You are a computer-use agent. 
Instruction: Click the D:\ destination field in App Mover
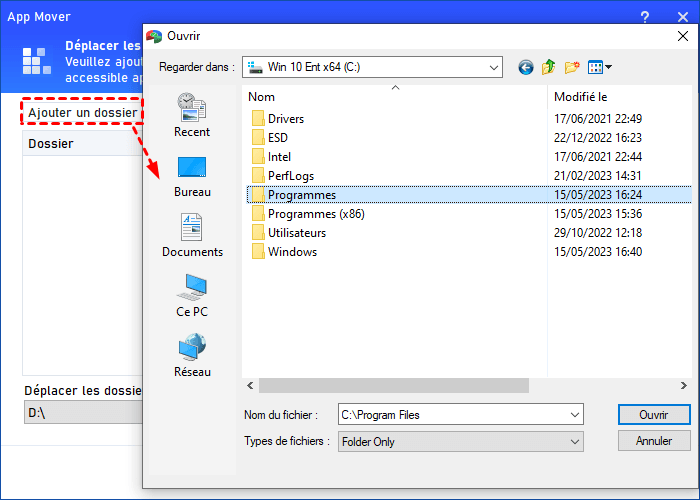[83, 412]
